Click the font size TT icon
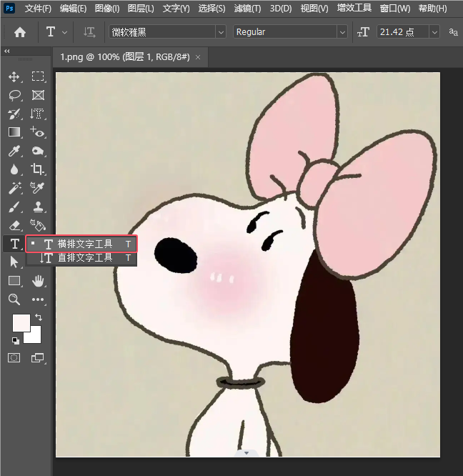 [363, 32]
